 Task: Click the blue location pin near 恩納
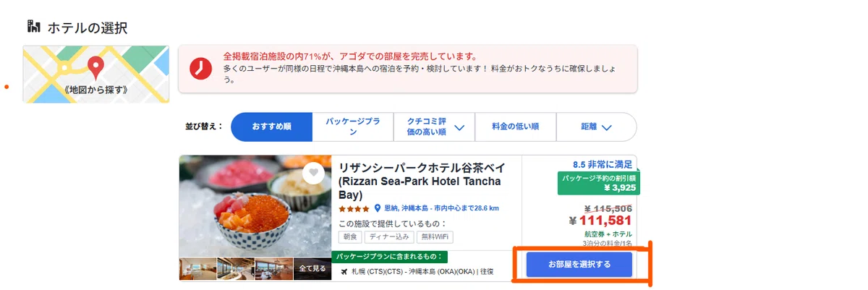click(x=378, y=208)
